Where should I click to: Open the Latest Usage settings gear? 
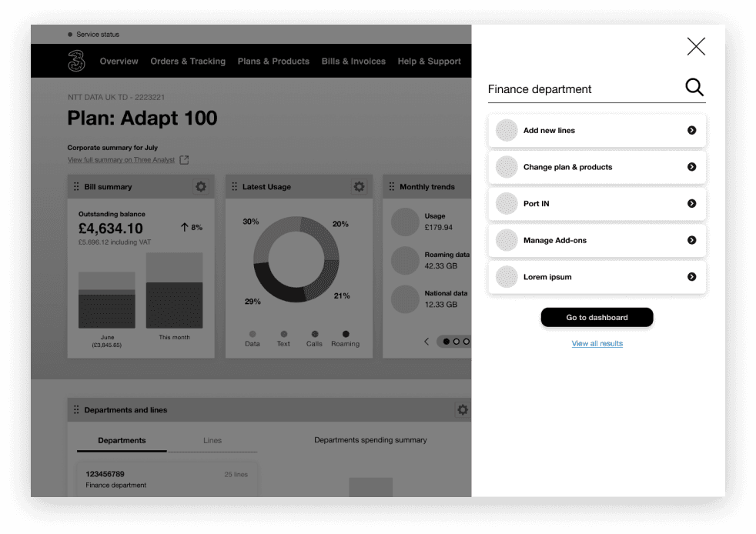[359, 186]
